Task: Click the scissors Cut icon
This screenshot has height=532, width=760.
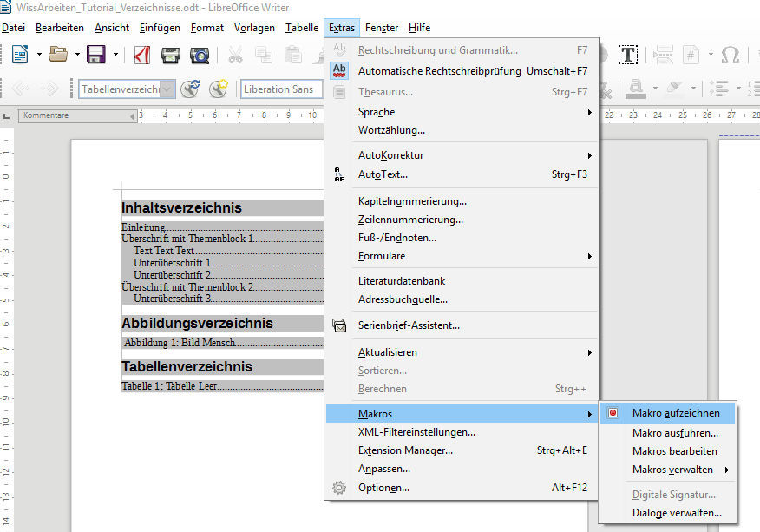Action: point(236,55)
